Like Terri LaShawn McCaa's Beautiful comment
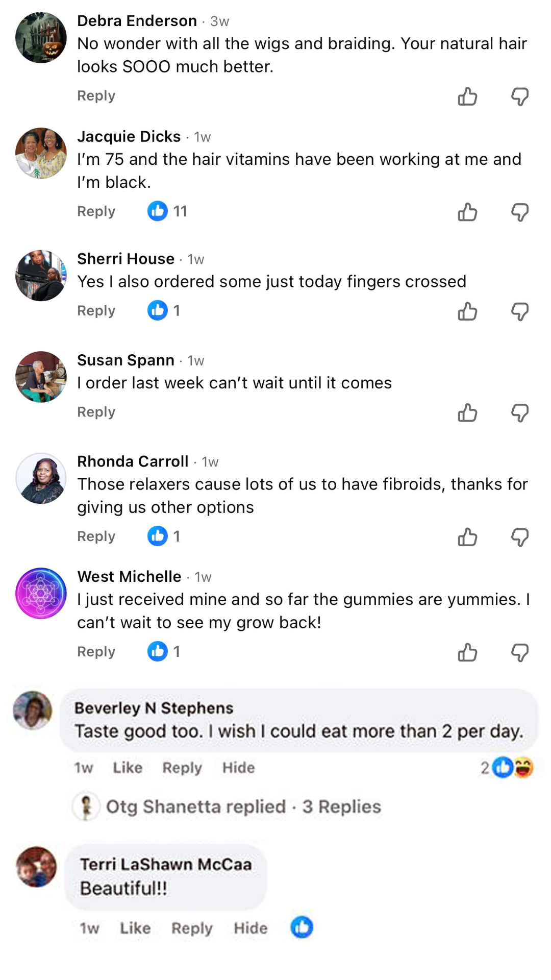 (135, 928)
